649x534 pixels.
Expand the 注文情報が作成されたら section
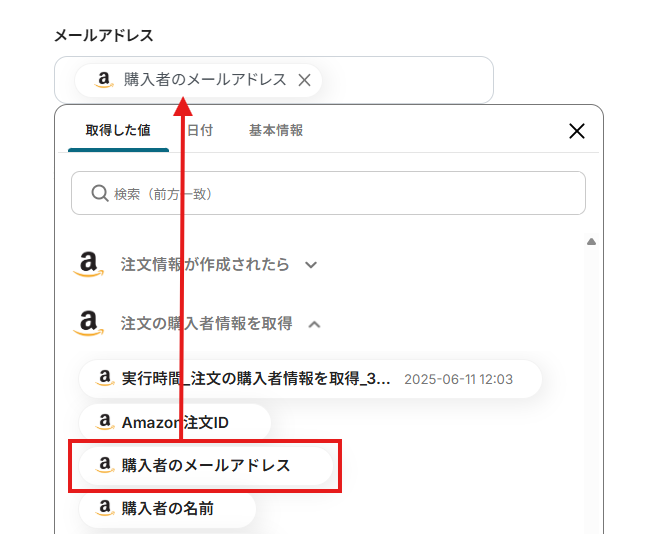tap(311, 265)
